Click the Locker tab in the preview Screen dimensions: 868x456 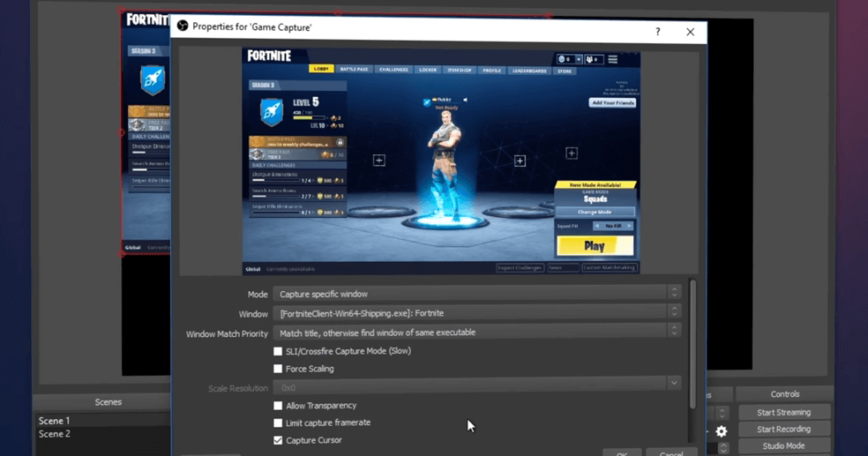point(427,70)
